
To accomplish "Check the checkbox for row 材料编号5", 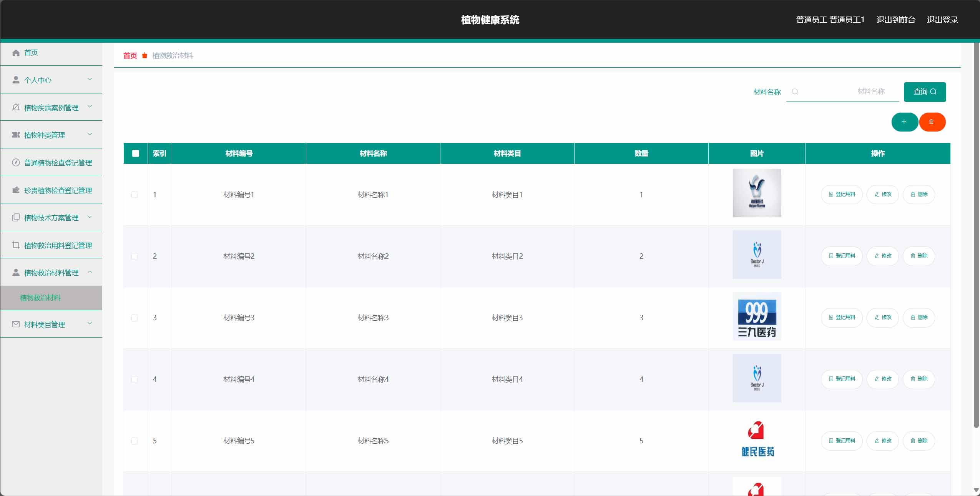I will pyautogui.click(x=135, y=441).
